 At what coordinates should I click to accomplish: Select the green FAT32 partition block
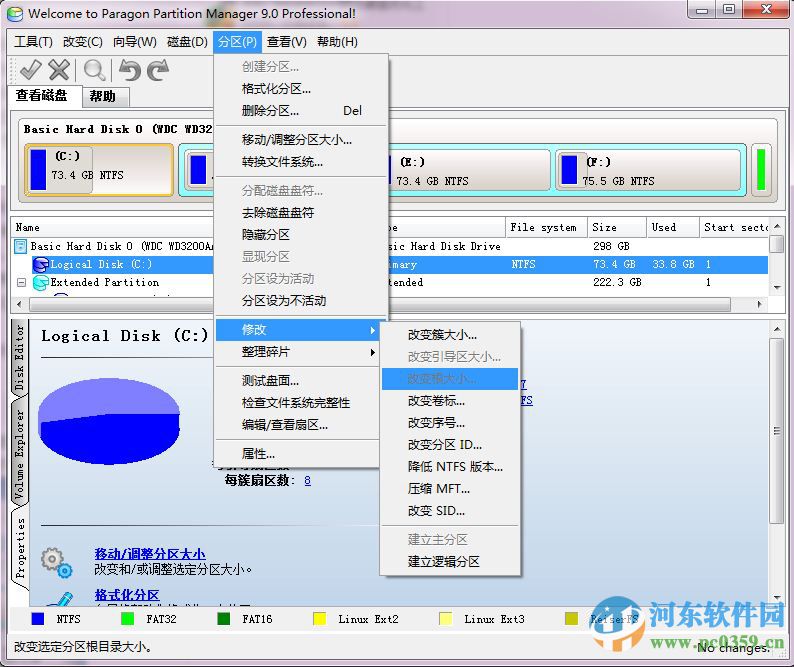761,170
